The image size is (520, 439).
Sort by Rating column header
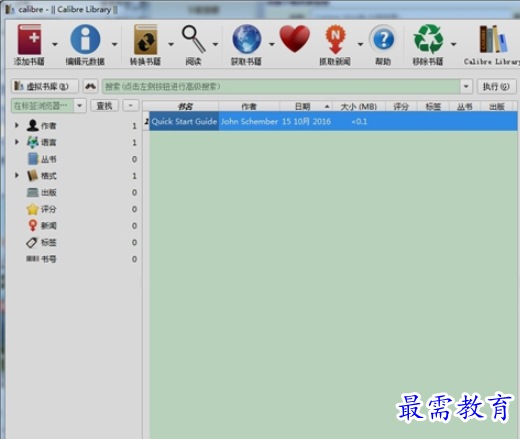[401, 107]
